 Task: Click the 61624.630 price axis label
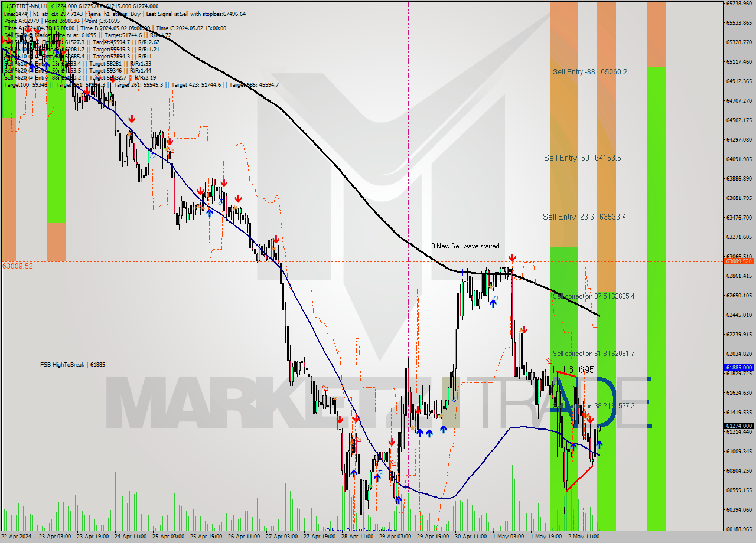click(738, 392)
